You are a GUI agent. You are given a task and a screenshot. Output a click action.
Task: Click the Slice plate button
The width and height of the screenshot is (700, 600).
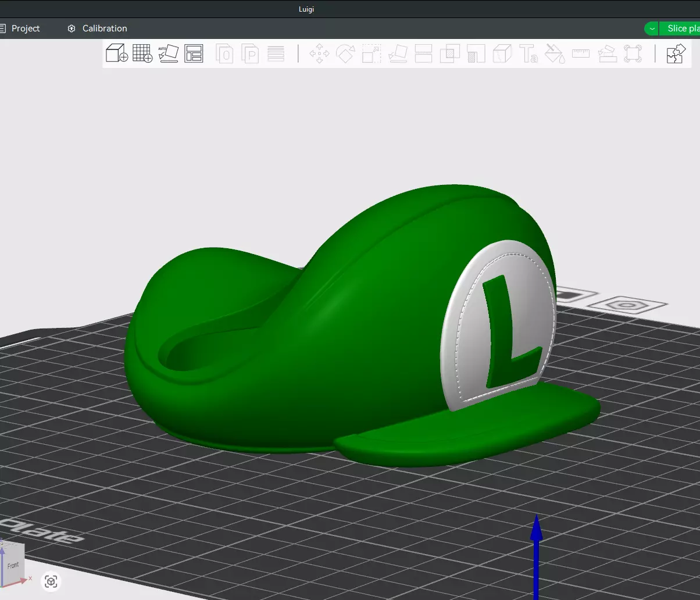(x=680, y=28)
